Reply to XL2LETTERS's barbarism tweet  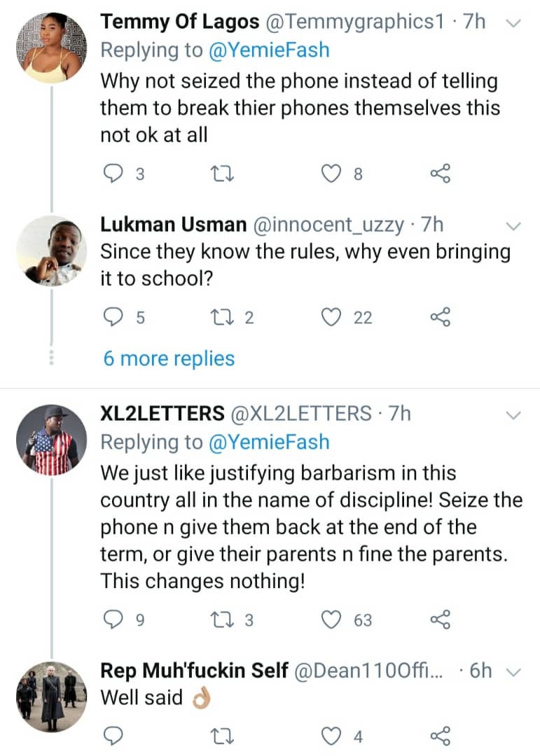pos(112,619)
